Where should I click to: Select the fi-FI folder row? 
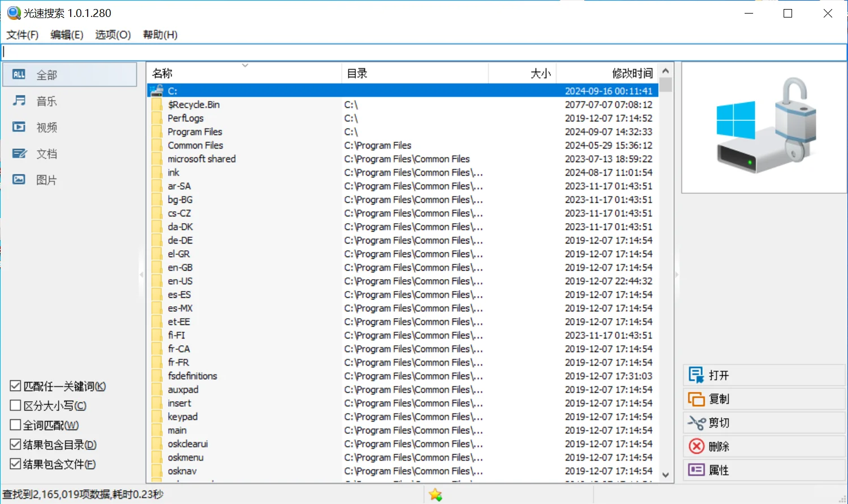tap(403, 335)
